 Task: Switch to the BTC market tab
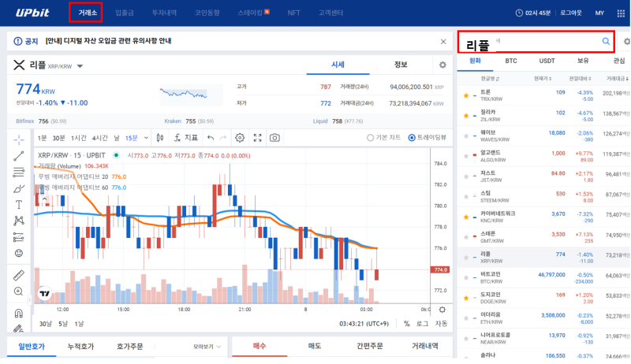511,61
